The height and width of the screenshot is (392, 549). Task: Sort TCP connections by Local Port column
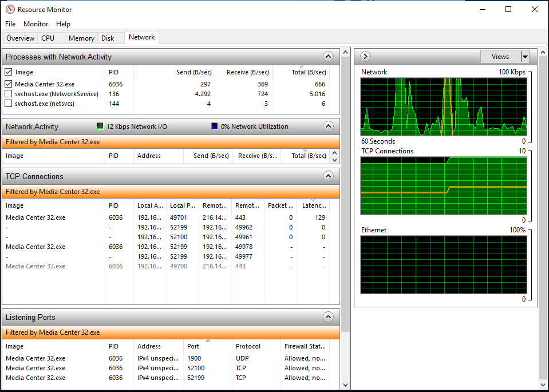click(x=183, y=205)
